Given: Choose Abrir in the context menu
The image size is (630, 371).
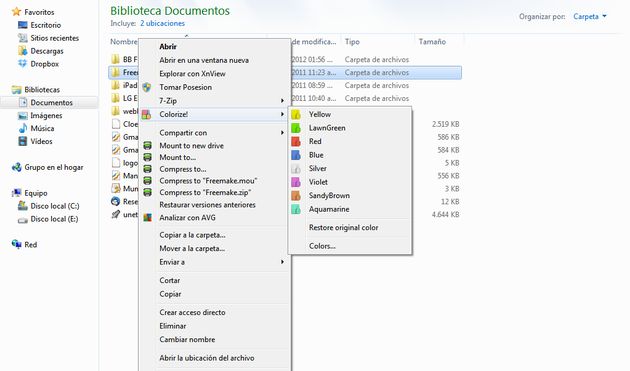Looking at the screenshot, I should tap(168, 47).
